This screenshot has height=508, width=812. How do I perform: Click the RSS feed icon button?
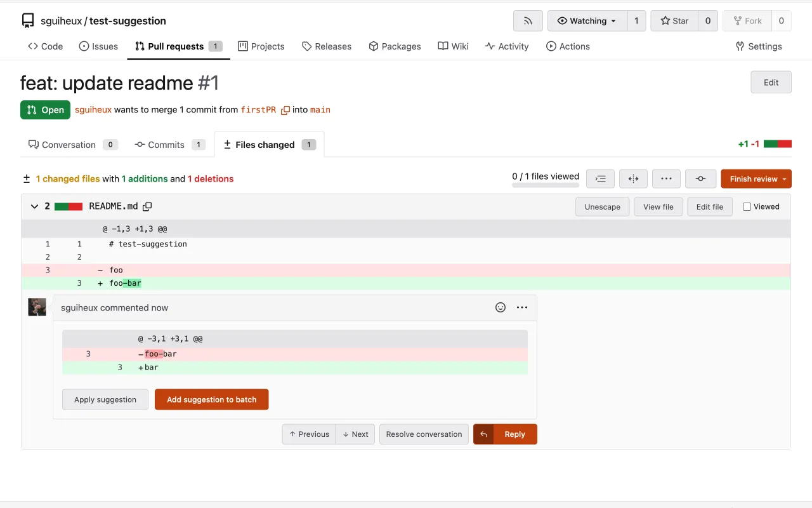[x=528, y=21]
